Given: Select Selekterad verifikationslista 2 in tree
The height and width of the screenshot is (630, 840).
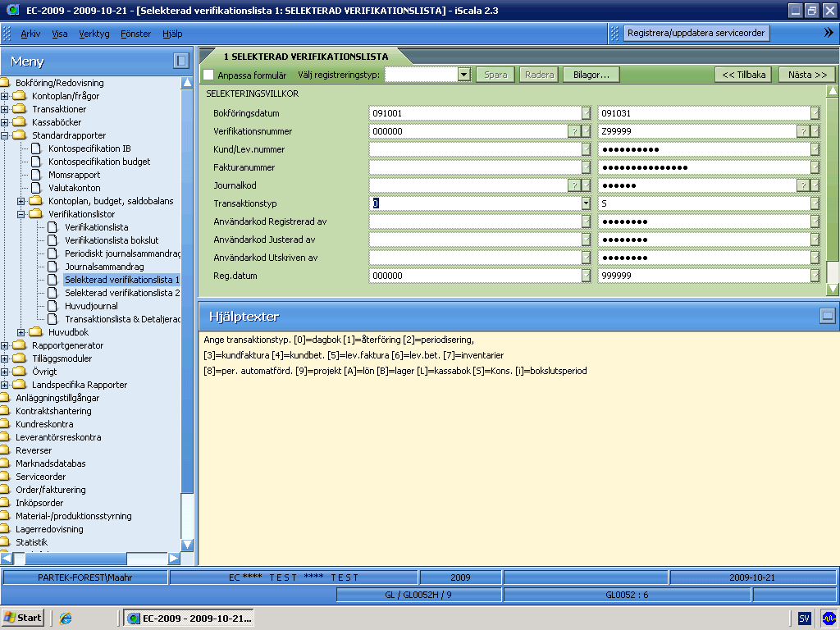Looking at the screenshot, I should (122, 293).
